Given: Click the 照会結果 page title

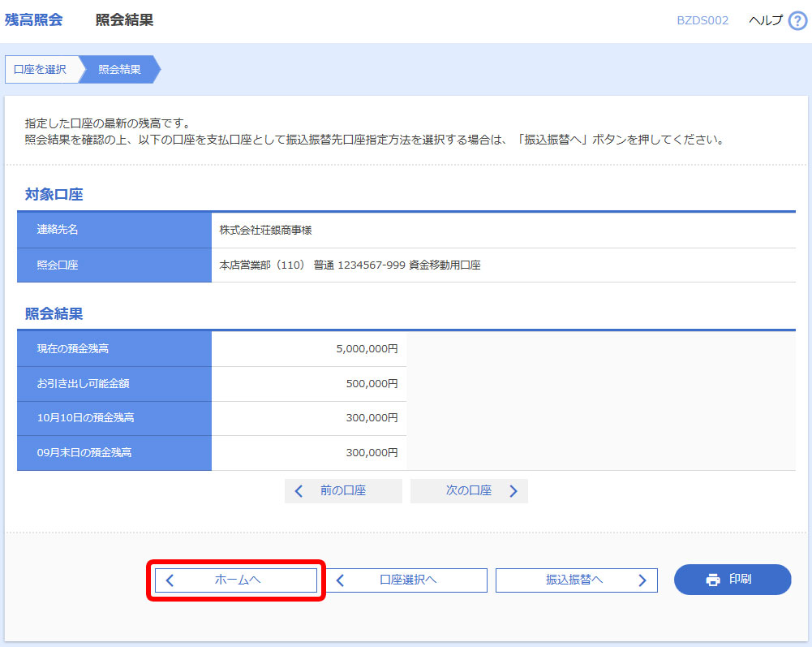Looking at the screenshot, I should click(x=124, y=20).
